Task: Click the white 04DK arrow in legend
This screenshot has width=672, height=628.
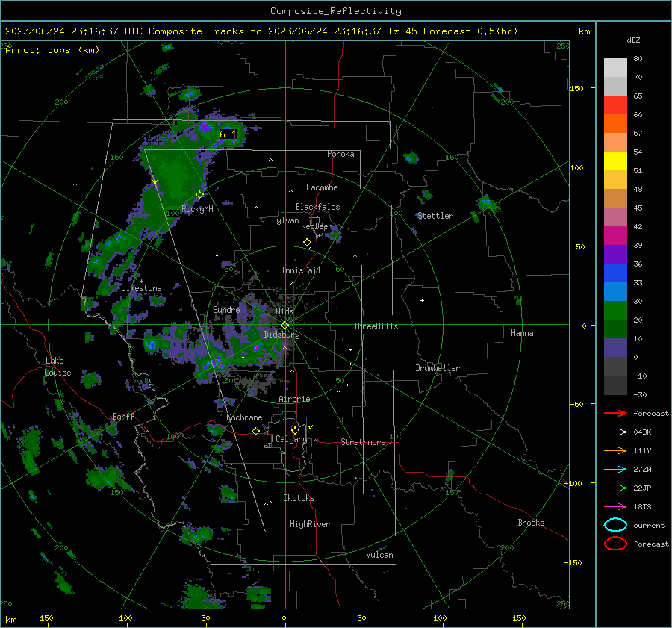Action: tap(615, 432)
